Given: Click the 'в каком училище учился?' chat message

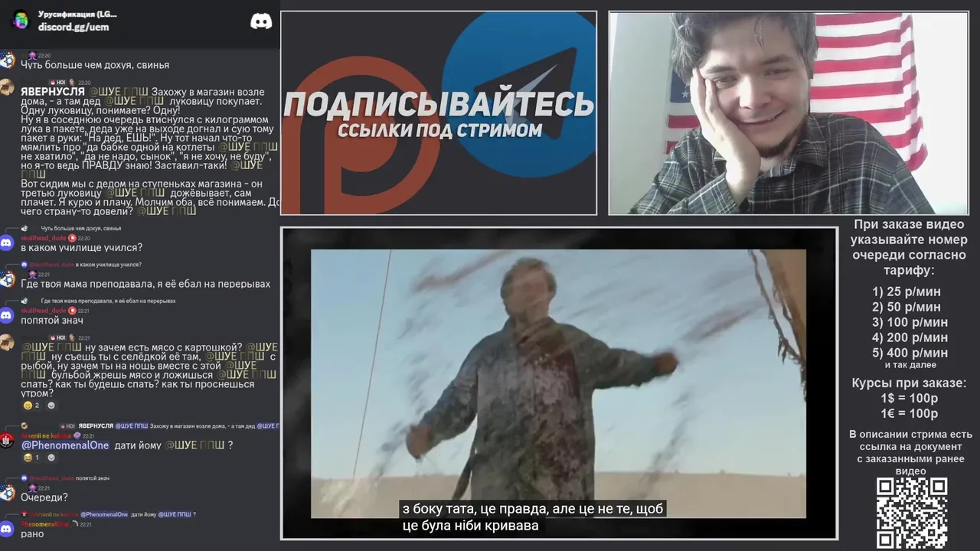Looking at the screenshot, I should (81, 247).
